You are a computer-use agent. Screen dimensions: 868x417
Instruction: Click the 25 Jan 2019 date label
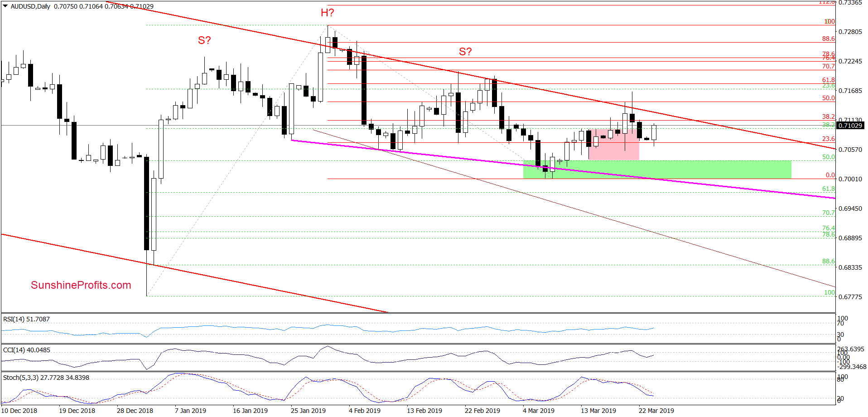tap(308, 411)
